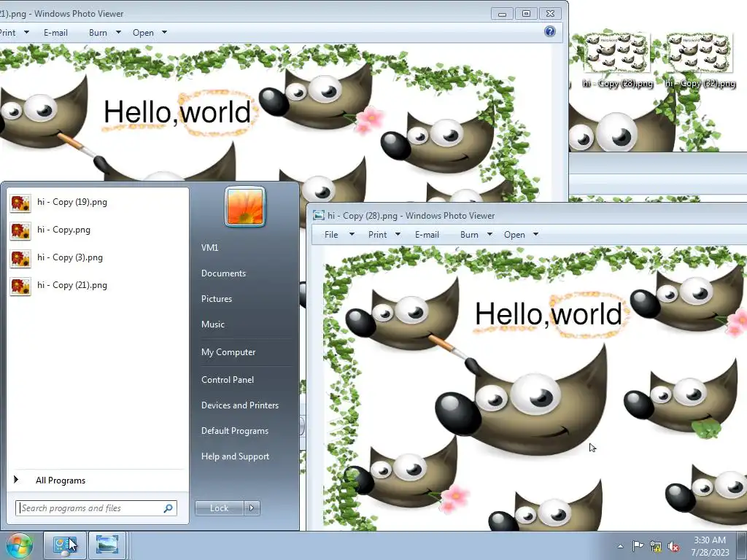Click the muted volume tray icon
747x560 pixels.
673,547
